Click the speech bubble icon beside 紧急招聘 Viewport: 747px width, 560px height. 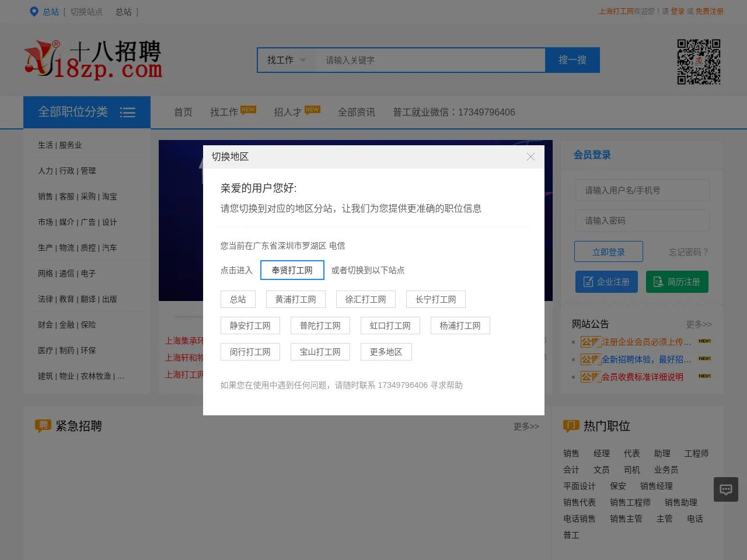pyautogui.click(x=43, y=426)
